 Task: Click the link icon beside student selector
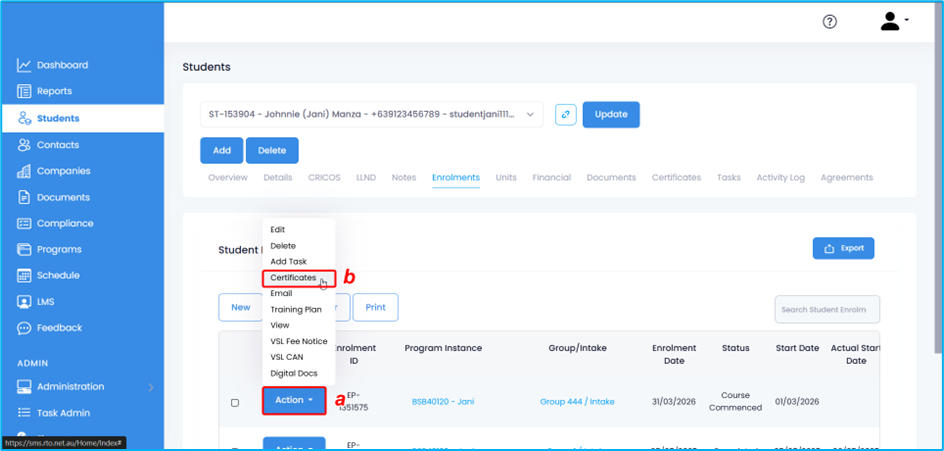tap(566, 114)
